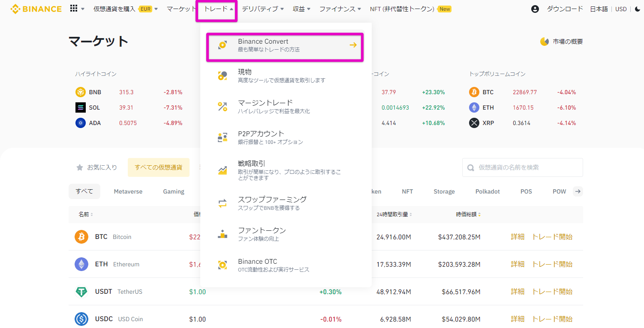
Task: Click the SOL coin icon
Action: [81, 107]
